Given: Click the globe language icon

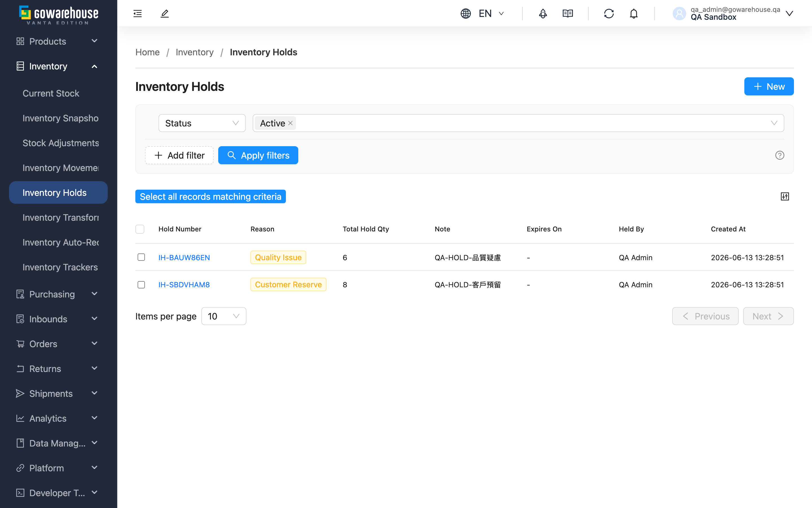Looking at the screenshot, I should click(466, 14).
